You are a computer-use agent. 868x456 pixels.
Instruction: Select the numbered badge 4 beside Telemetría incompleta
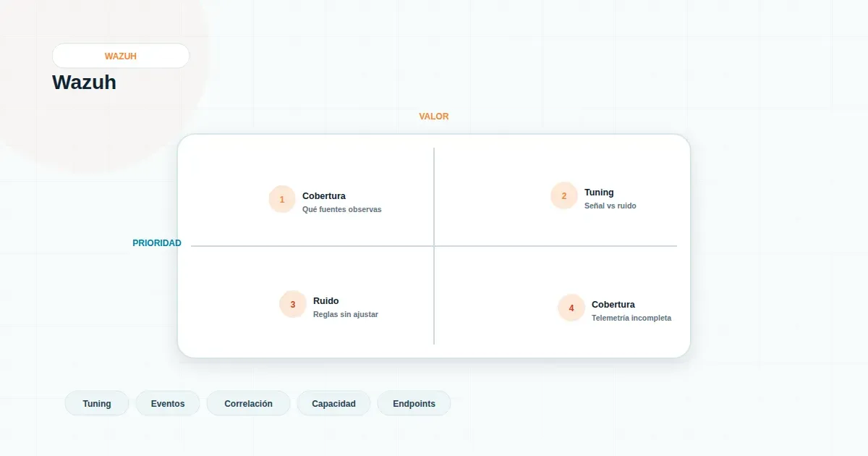point(571,308)
